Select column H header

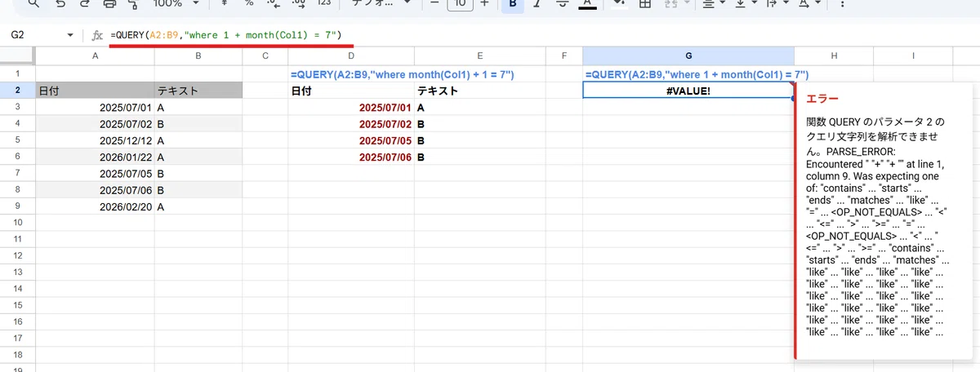834,55
